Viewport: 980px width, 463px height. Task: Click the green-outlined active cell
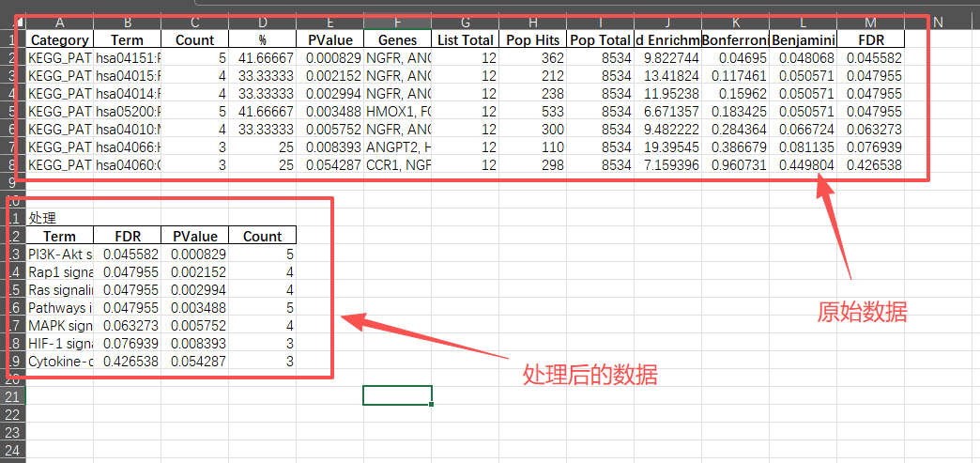(x=397, y=395)
